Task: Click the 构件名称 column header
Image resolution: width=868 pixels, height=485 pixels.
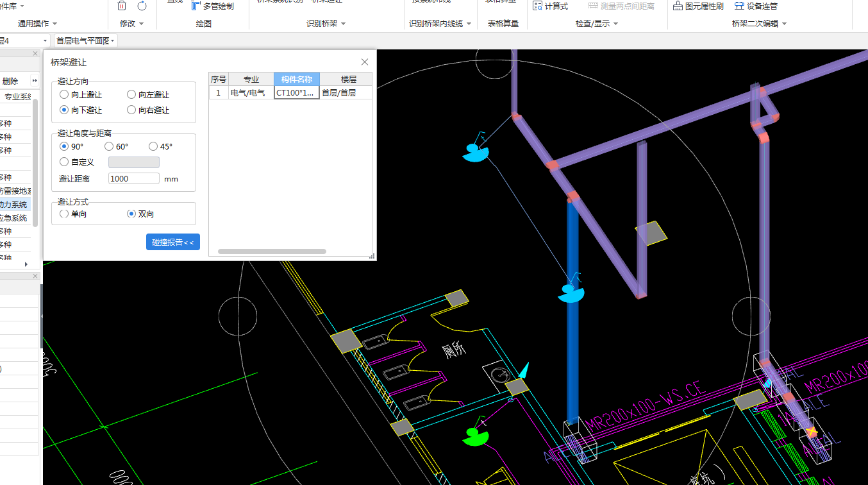Action: [297, 79]
